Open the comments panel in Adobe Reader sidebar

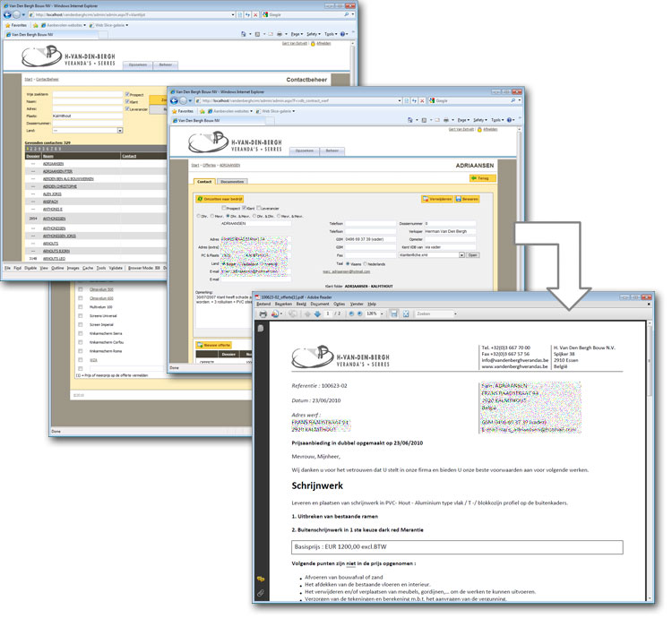[260, 579]
